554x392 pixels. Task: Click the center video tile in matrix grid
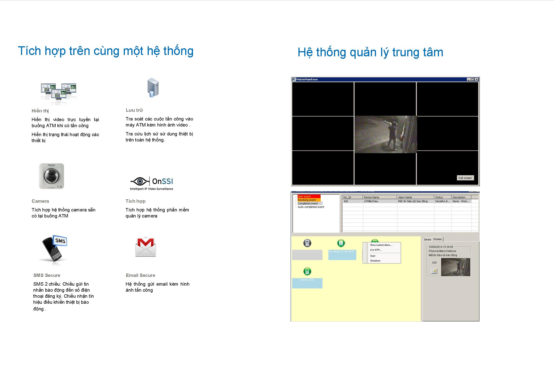(385, 134)
